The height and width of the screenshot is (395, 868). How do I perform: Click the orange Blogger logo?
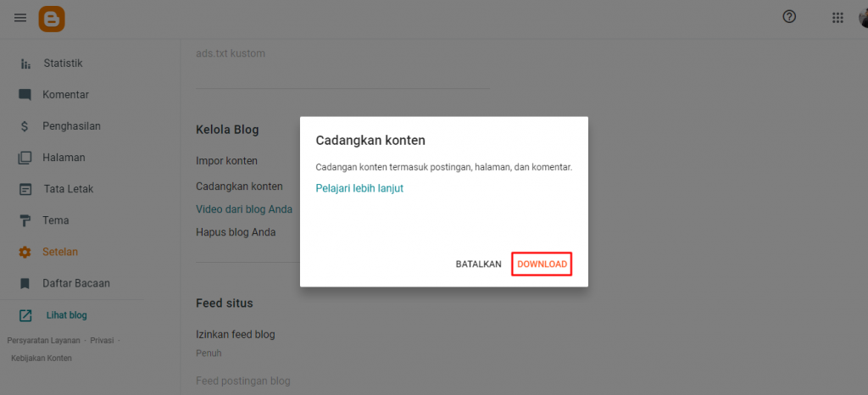[x=52, y=19]
